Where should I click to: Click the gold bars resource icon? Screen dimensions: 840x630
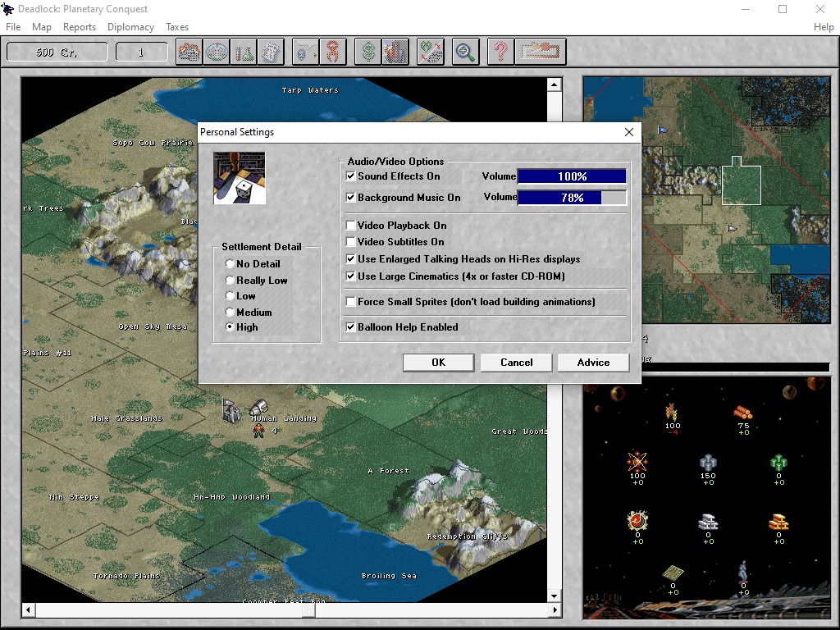point(779,522)
